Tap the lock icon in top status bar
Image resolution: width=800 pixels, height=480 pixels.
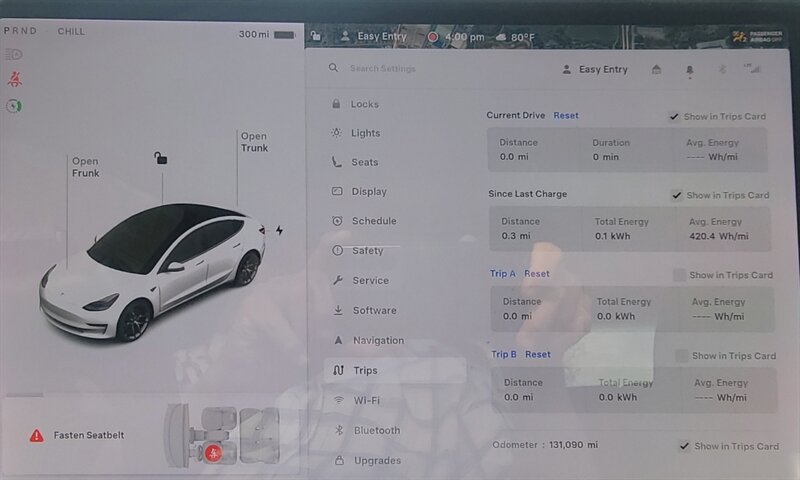[316, 36]
